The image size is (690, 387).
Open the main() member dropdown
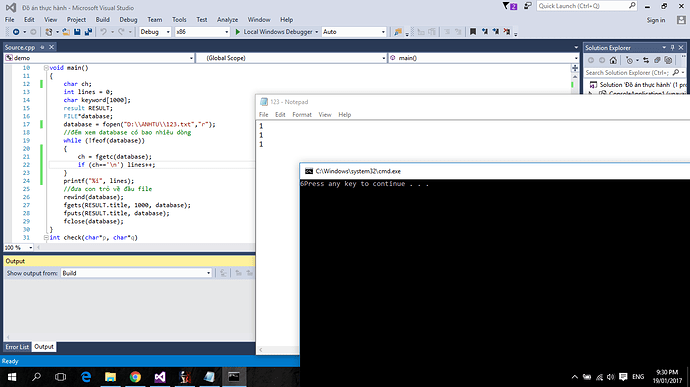(484, 58)
